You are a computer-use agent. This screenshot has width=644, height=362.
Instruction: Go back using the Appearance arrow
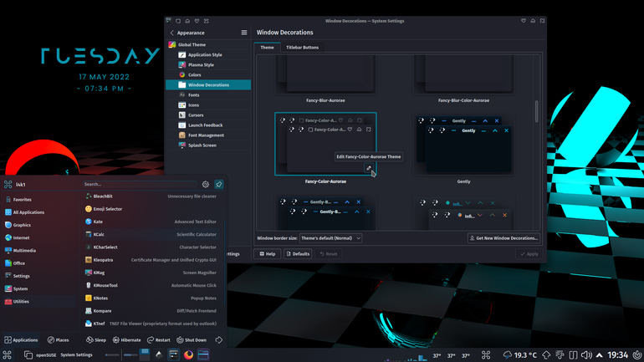click(x=172, y=33)
